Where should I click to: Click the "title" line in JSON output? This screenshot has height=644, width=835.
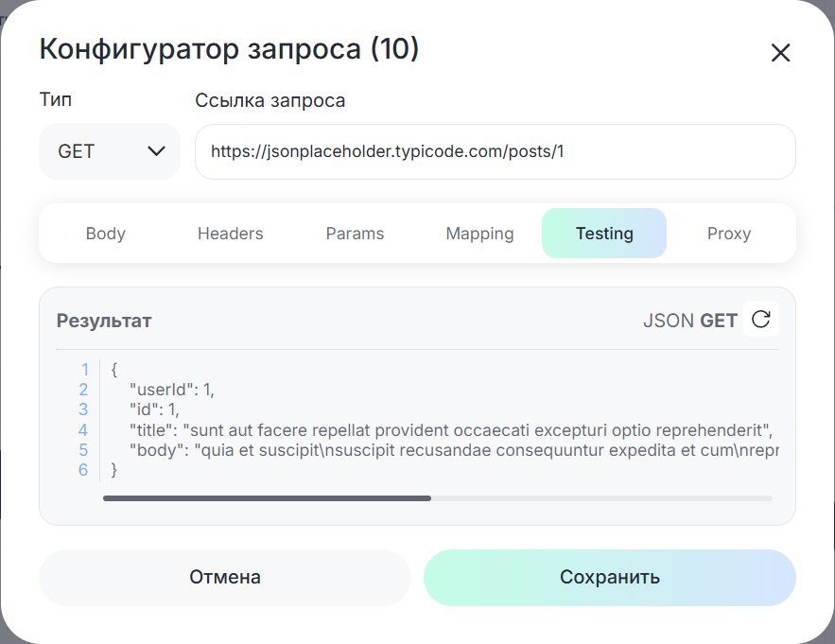pos(452,429)
